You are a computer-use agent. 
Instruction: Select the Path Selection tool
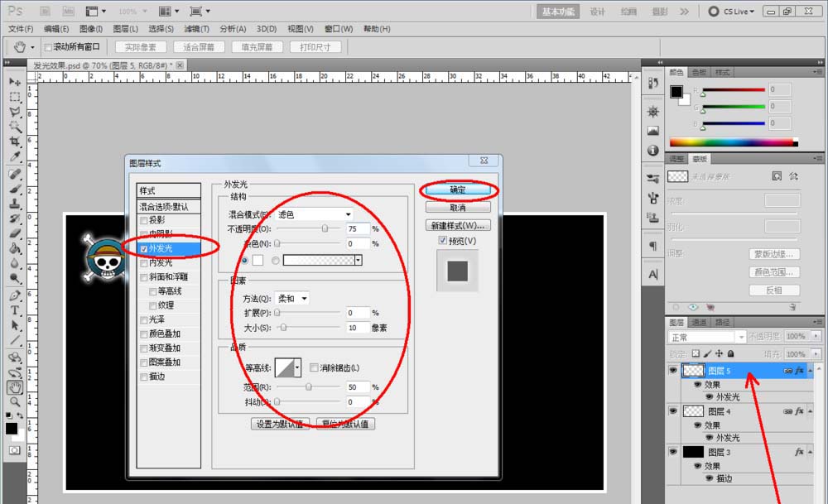coord(15,325)
